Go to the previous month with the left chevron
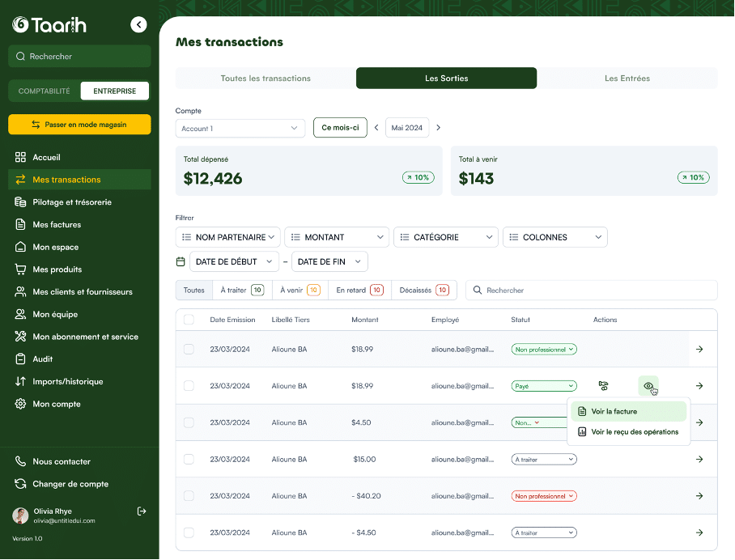This screenshot has width=735, height=560. (x=376, y=128)
